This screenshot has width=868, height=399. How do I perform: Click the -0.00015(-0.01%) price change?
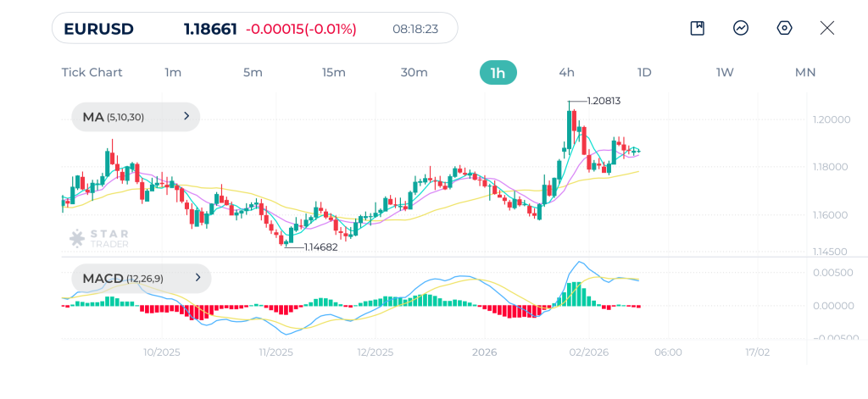301,29
